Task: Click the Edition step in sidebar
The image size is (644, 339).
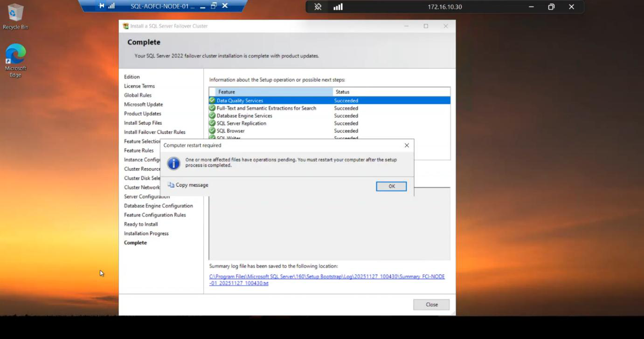Action: (x=132, y=77)
